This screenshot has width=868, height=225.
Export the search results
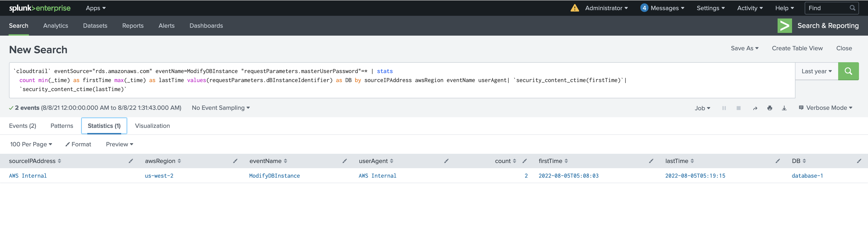tap(784, 108)
